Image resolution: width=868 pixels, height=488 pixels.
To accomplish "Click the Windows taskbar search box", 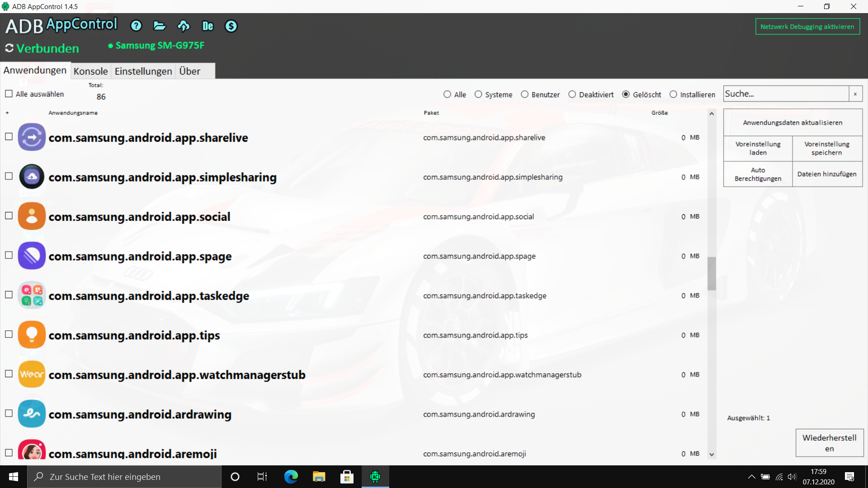I will click(124, 477).
